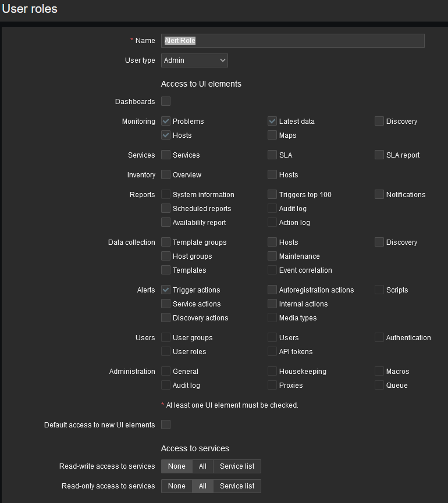448x503 pixels.
Task: Uncheck Trigger actions checkbox
Action: pyautogui.click(x=166, y=290)
